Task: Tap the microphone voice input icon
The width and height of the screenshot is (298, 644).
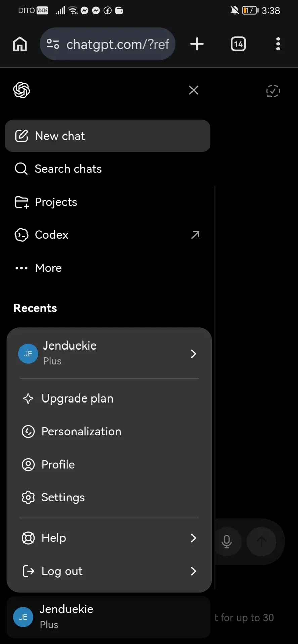Action: [227, 541]
